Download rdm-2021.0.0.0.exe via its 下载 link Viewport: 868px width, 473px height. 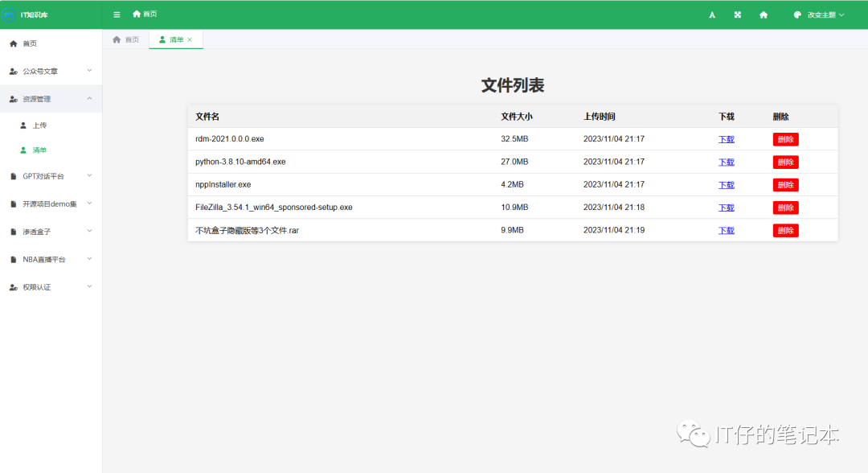point(725,138)
